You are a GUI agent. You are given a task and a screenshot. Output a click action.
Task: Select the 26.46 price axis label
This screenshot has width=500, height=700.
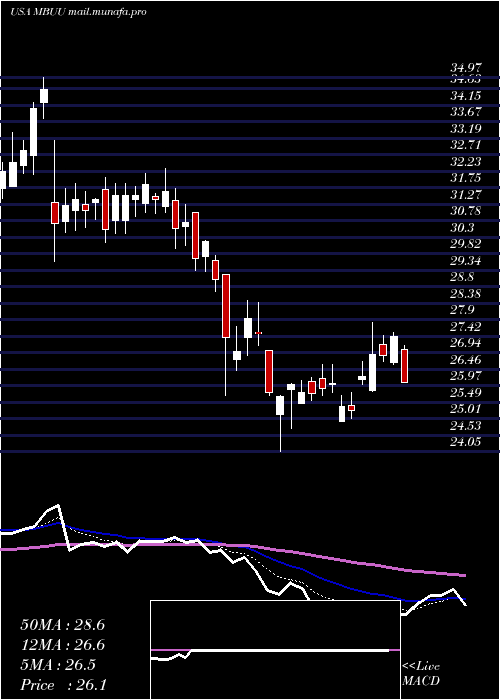click(466, 360)
